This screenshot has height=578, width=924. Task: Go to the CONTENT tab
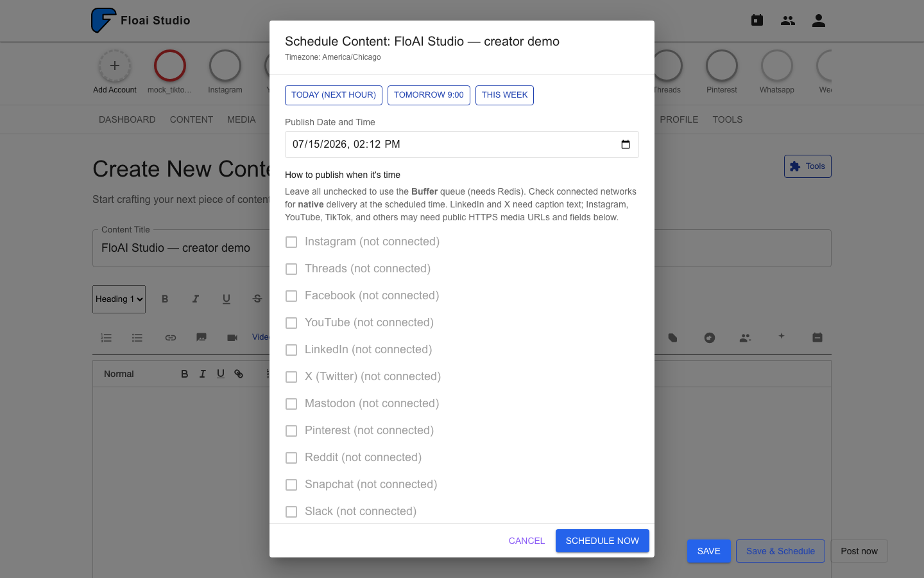click(x=191, y=119)
